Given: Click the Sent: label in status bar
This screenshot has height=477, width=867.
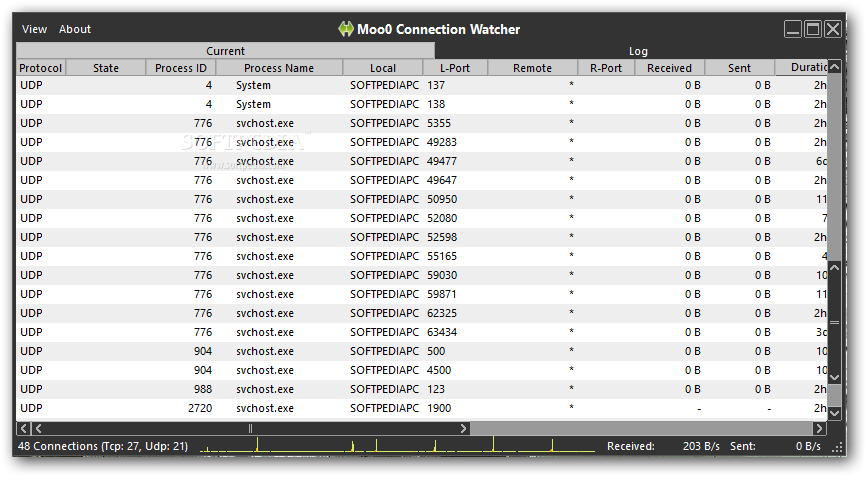Looking at the screenshot, I should pos(743,446).
